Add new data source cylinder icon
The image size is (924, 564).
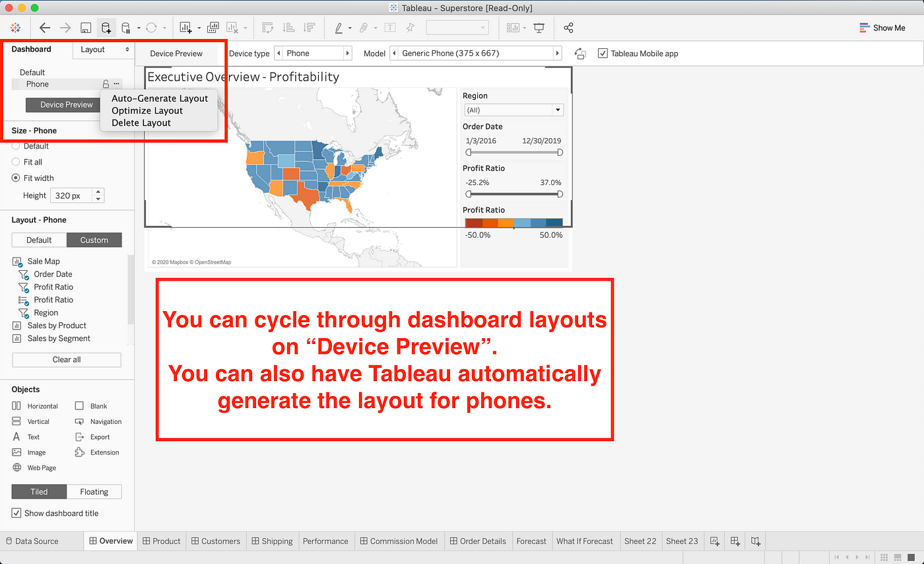click(x=106, y=28)
